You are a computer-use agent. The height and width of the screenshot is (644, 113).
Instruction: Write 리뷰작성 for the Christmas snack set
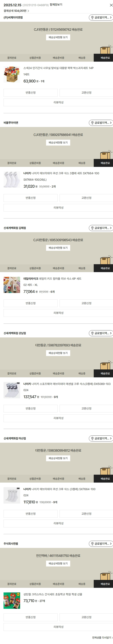tap(58, 627)
